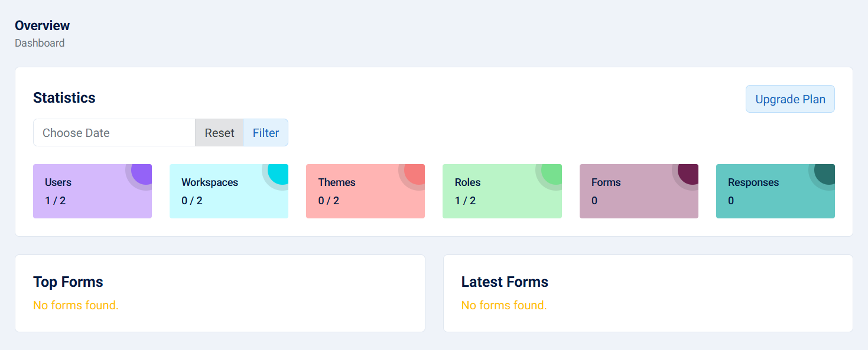Click the red circle on Themes card
The height and width of the screenshot is (350, 868).
pos(415,174)
